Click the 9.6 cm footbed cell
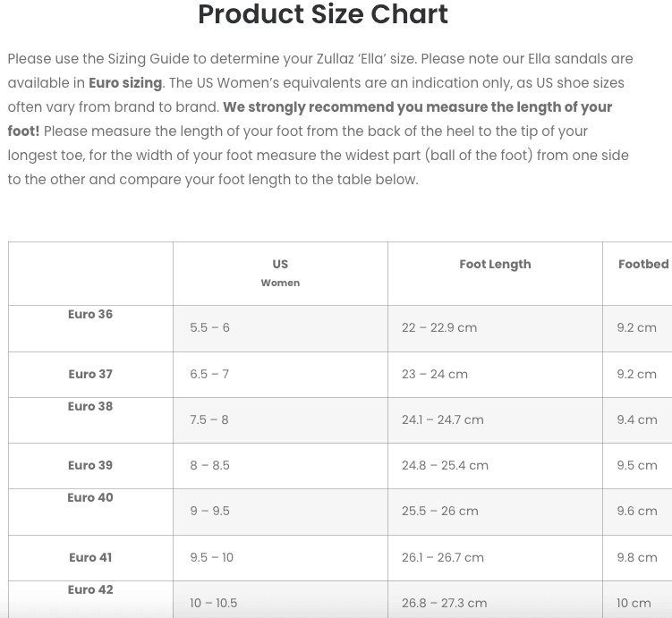 pos(637,511)
